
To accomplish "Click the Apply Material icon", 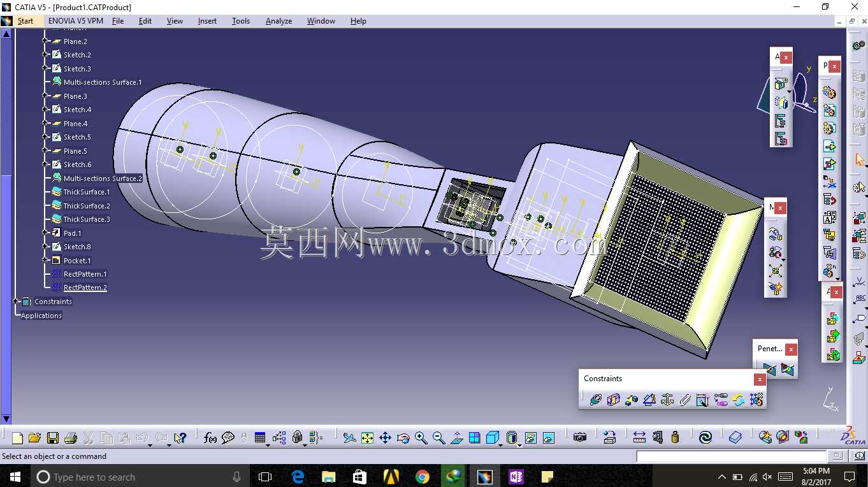I will click(735, 438).
